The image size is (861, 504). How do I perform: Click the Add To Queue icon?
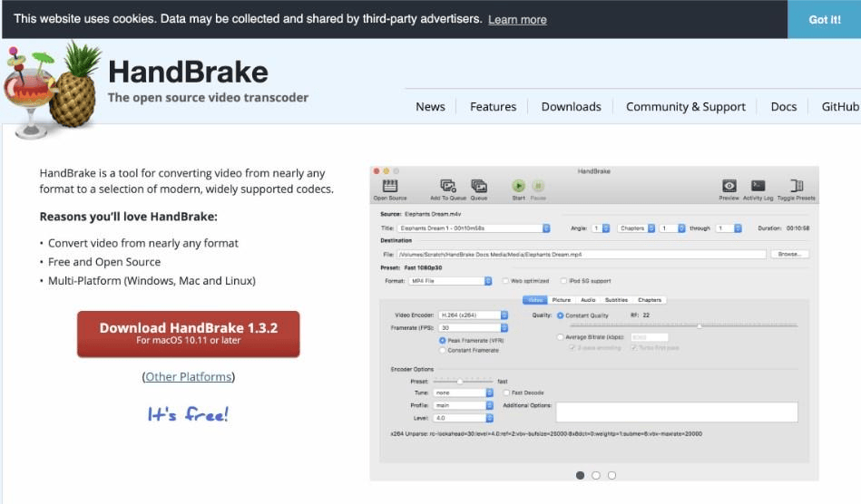tap(448, 186)
